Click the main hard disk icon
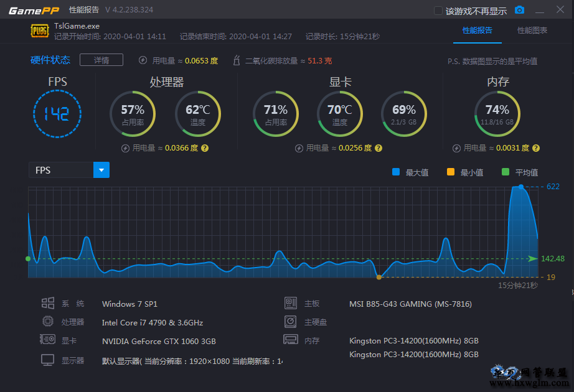This screenshot has height=392, width=574. pos(290,322)
